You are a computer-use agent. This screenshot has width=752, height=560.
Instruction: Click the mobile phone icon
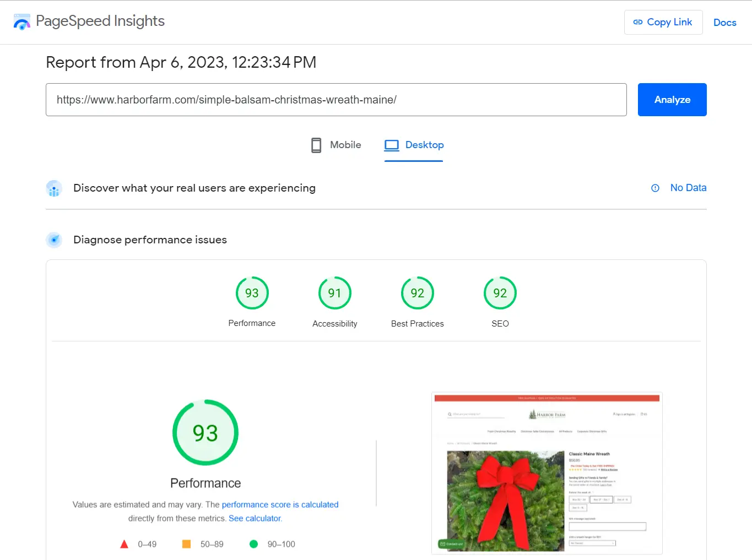click(316, 145)
